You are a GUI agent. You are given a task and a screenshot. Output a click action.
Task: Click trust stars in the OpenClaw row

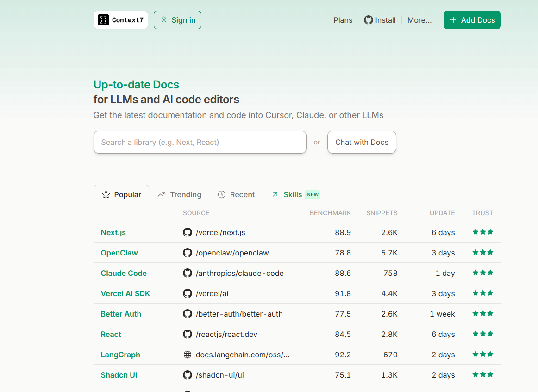coord(483,252)
